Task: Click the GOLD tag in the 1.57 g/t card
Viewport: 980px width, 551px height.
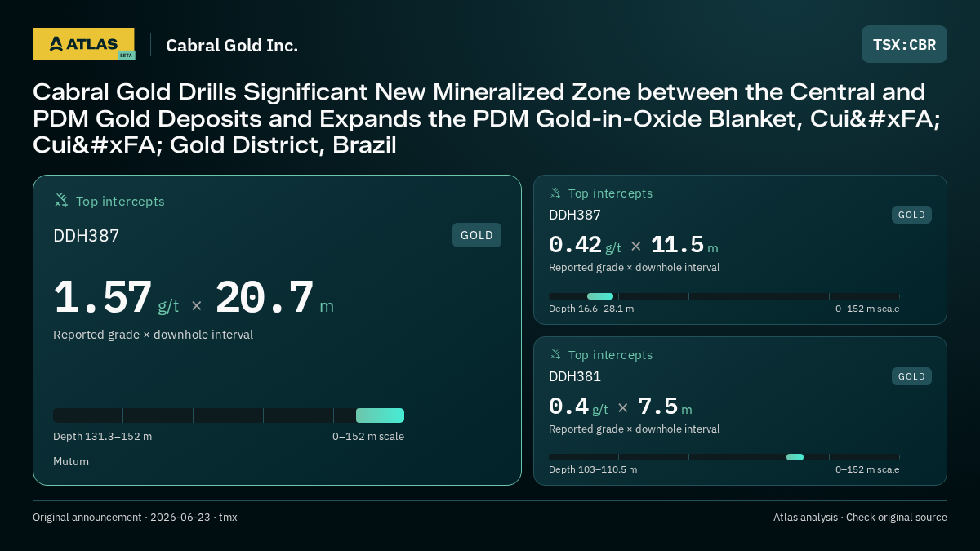Action: 477,235
